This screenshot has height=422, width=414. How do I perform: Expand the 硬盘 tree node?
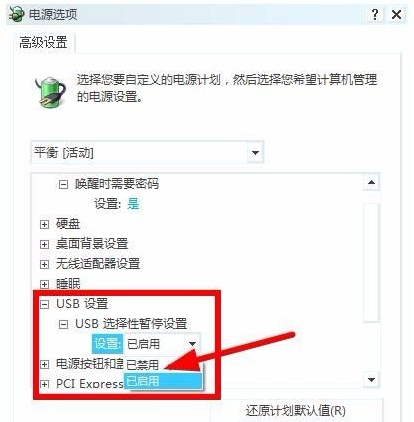pos(44,224)
